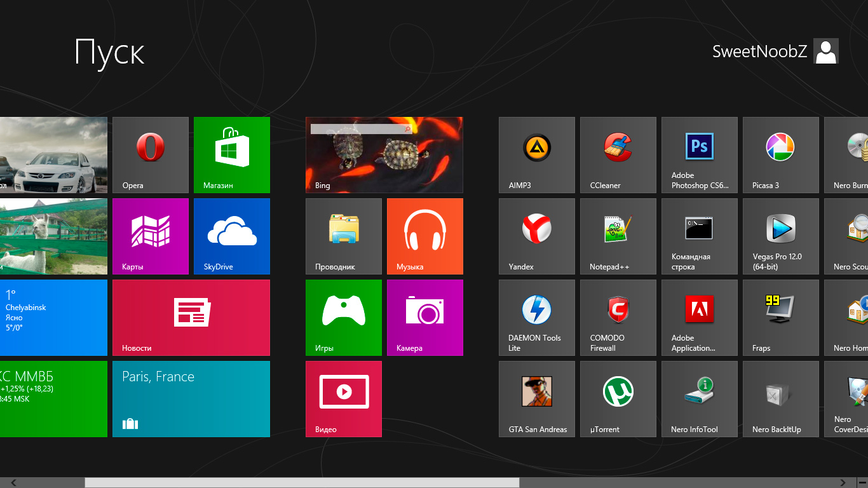868x488 pixels.
Task: Open Notepad++ editor tile
Action: (618, 236)
